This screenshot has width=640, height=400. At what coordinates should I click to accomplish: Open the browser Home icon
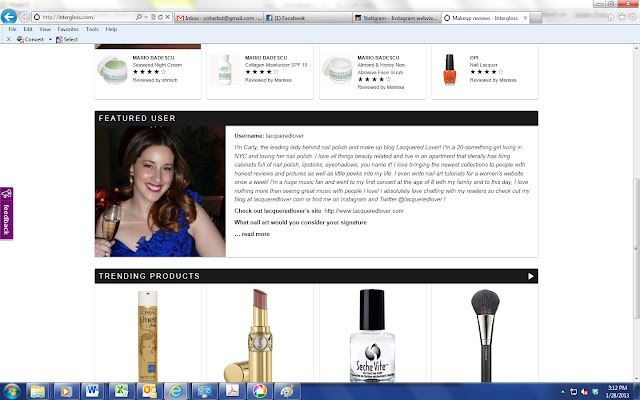point(611,17)
